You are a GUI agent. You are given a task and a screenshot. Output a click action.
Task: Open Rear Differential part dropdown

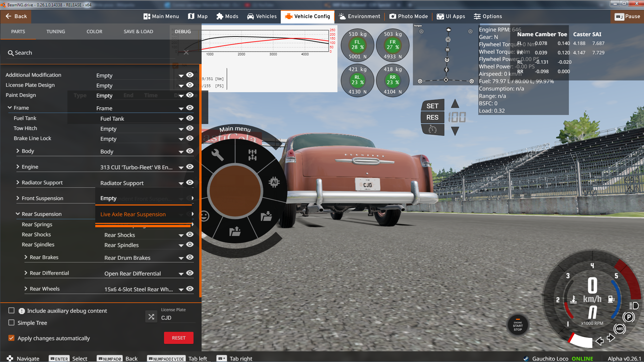click(181, 274)
